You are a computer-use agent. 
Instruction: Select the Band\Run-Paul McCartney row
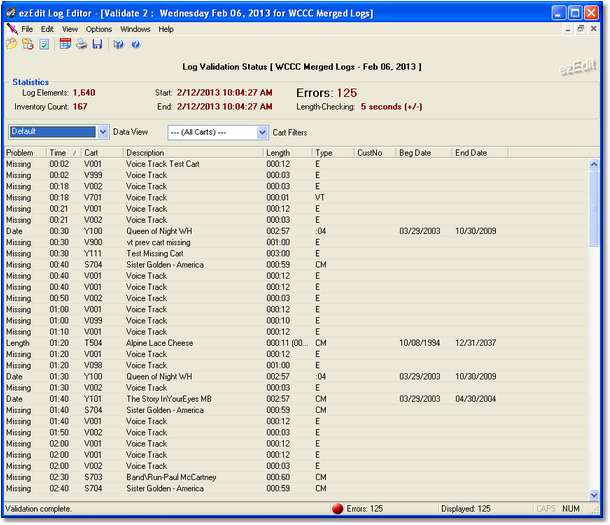click(x=296, y=477)
